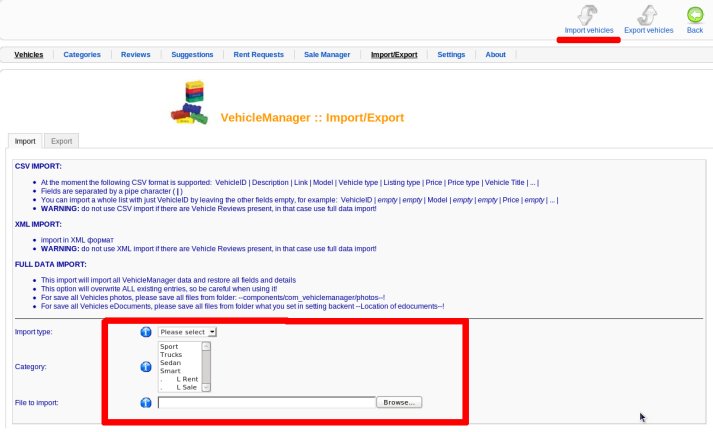Image resolution: width=713 pixels, height=432 pixels.
Task: Click the Import type: label
Action: tap(34, 332)
